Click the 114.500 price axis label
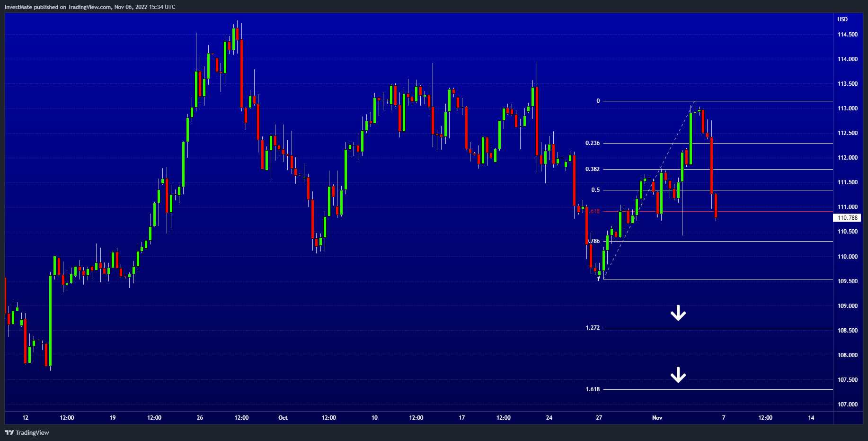The width and height of the screenshot is (868, 441). point(848,35)
